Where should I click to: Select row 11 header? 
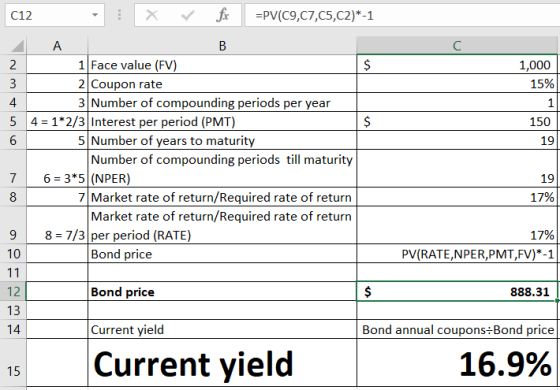tap(13, 273)
